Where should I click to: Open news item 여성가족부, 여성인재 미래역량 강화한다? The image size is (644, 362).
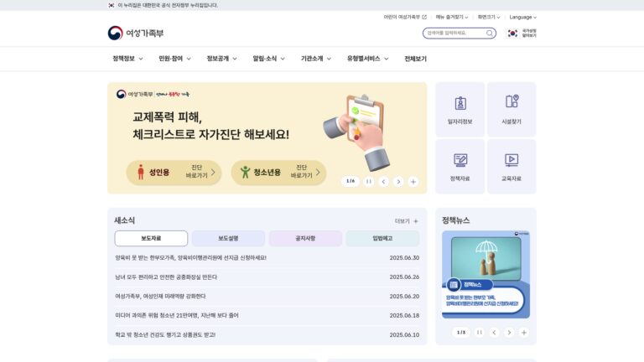pos(160,296)
